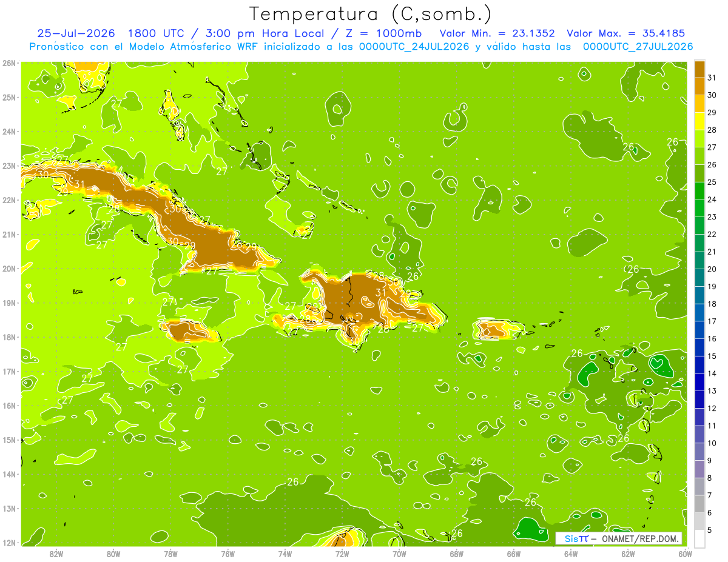Viewport: 728px width, 562px height.
Task: Click the "12N" latitude axis label
Action: click(9, 543)
